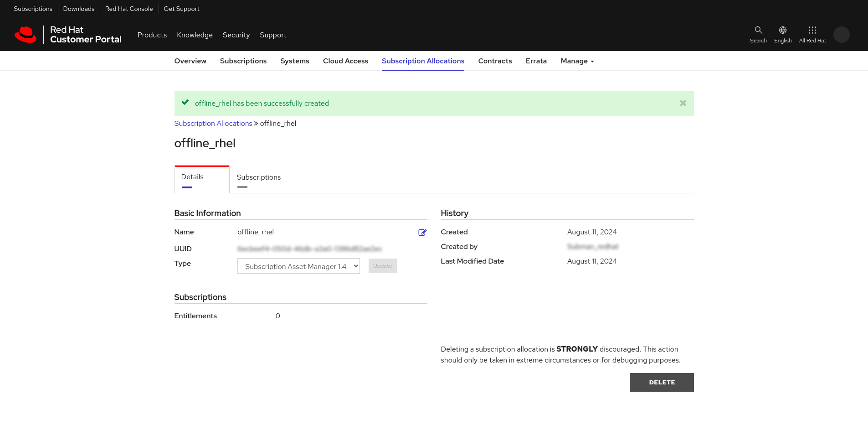Open the Subscription Asset Manager type dropdown
Viewport: 868px width, 425px height.
pyautogui.click(x=298, y=266)
